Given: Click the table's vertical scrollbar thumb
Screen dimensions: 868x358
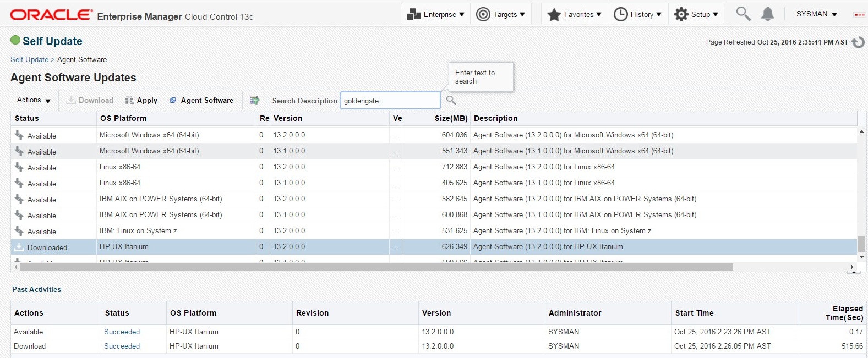Looking at the screenshot, I should (861, 244).
